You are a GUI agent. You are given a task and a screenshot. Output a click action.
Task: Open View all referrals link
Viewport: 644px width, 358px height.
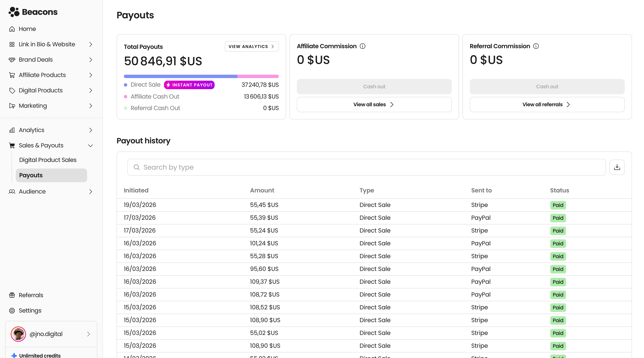(547, 104)
